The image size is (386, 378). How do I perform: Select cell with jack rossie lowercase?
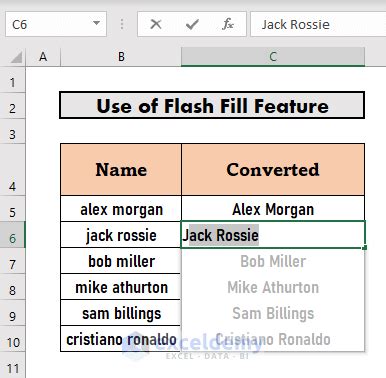121,235
